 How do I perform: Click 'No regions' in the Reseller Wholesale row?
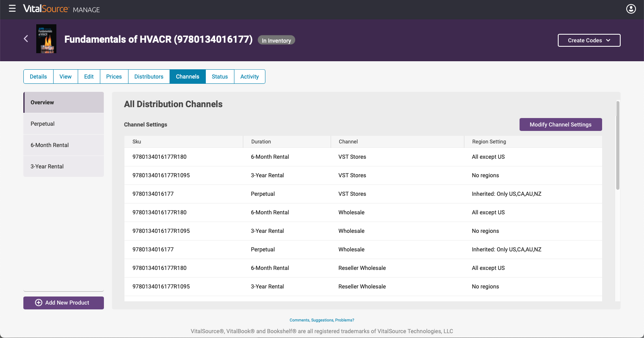point(485,286)
